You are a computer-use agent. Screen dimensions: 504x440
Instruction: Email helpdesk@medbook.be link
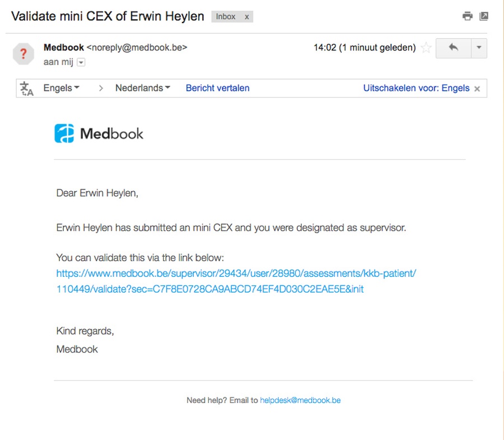(300, 400)
